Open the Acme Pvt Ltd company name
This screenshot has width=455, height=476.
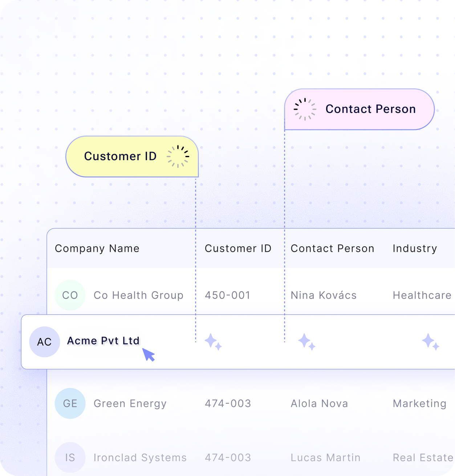(x=103, y=341)
